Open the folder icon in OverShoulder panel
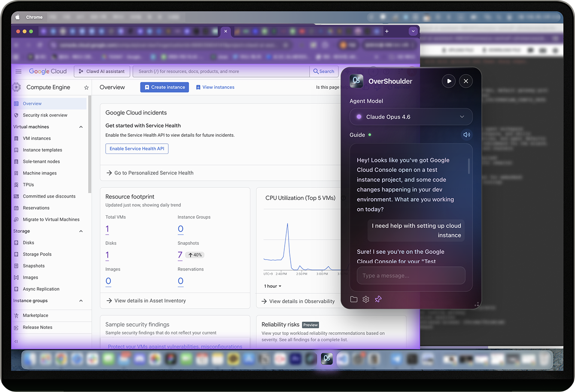 click(x=353, y=299)
